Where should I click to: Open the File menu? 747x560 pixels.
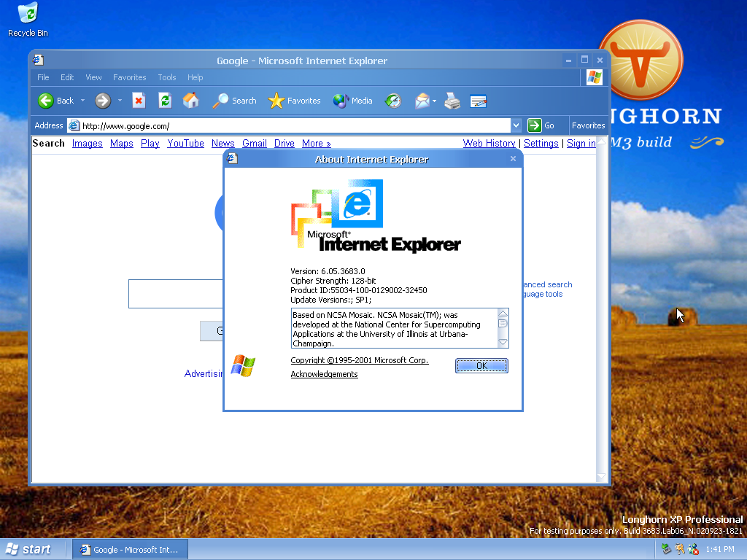pyautogui.click(x=43, y=77)
